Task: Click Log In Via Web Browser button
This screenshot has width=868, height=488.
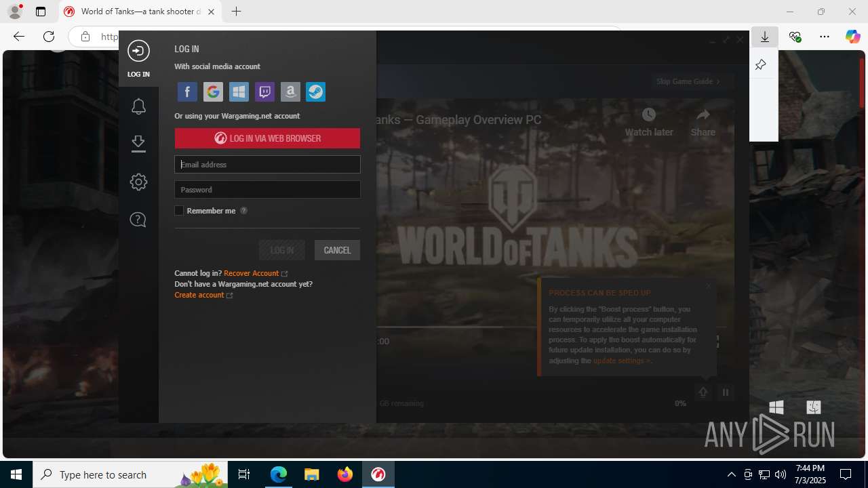Action: (x=267, y=138)
